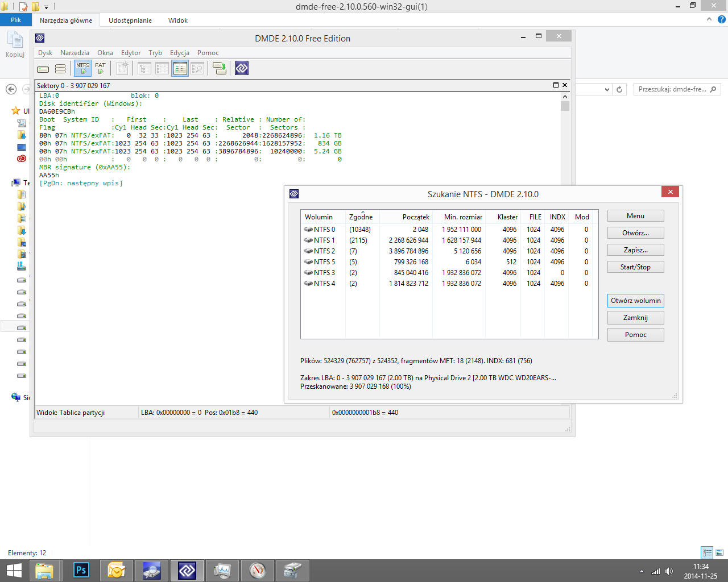Screen dimensions: 728x582
Task: Click the DMDE window title bar icon
Action: tap(40, 38)
